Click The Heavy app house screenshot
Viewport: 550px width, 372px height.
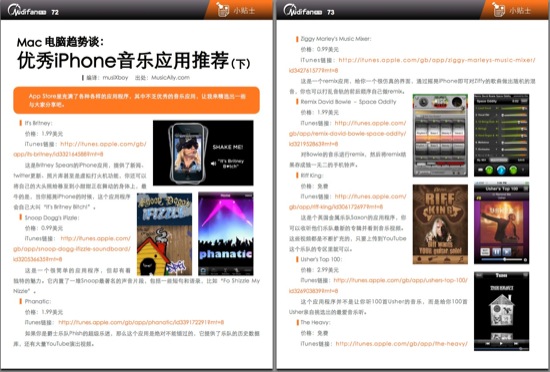[x=501, y=311]
